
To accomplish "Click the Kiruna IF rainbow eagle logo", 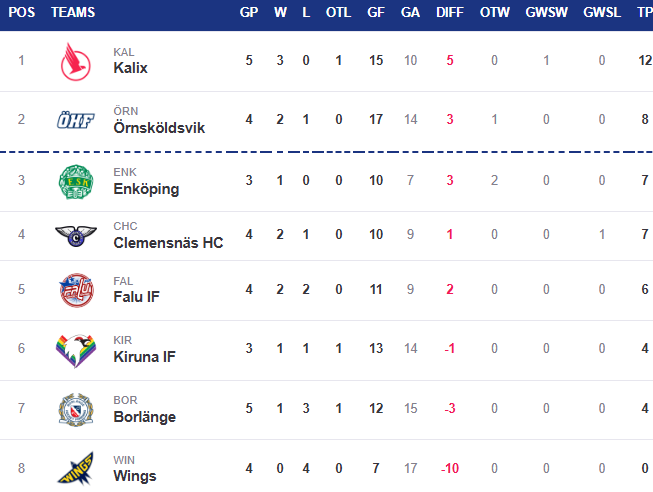I will tap(76, 351).
